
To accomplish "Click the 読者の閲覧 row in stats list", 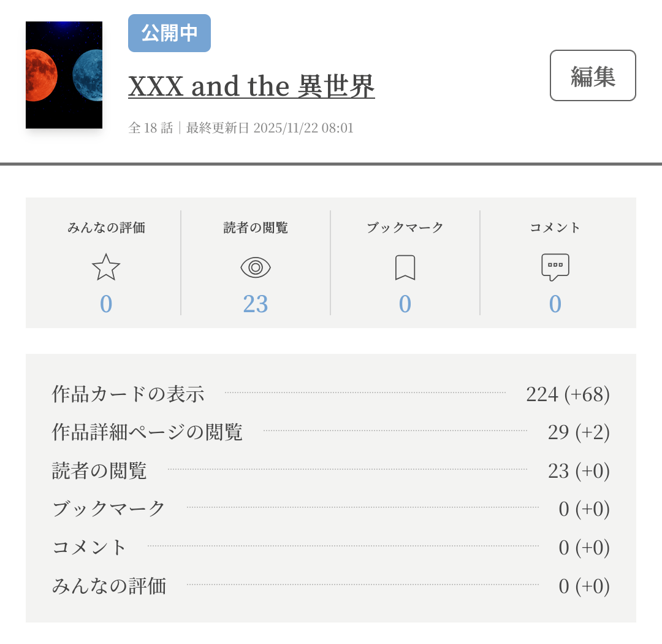I will [x=99, y=471].
